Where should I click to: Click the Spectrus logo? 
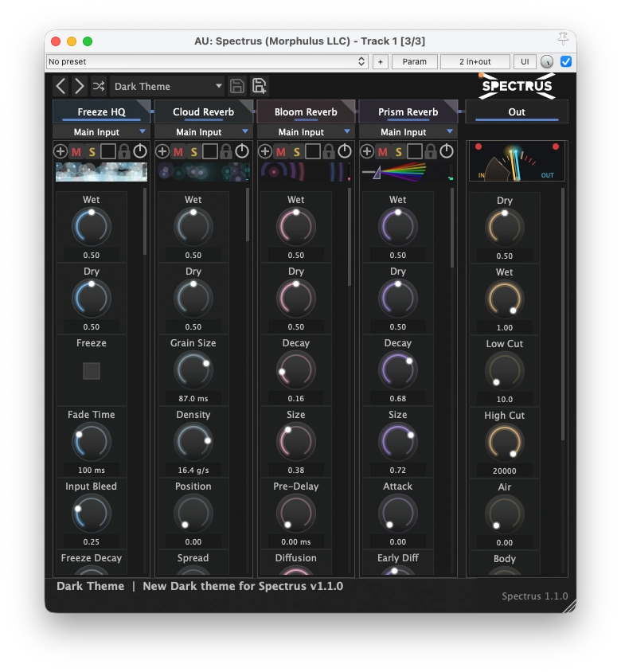click(x=517, y=86)
